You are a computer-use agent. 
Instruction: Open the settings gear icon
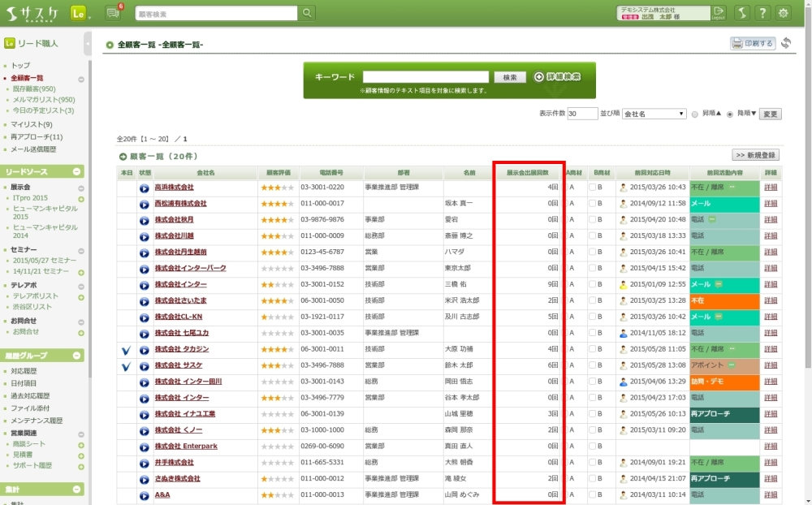coord(784,13)
